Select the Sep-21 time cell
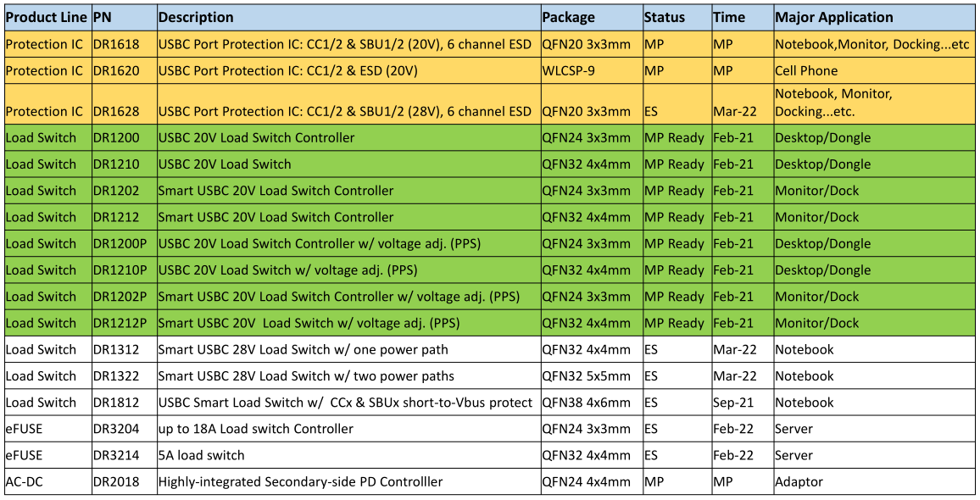980x500 pixels. click(743, 403)
